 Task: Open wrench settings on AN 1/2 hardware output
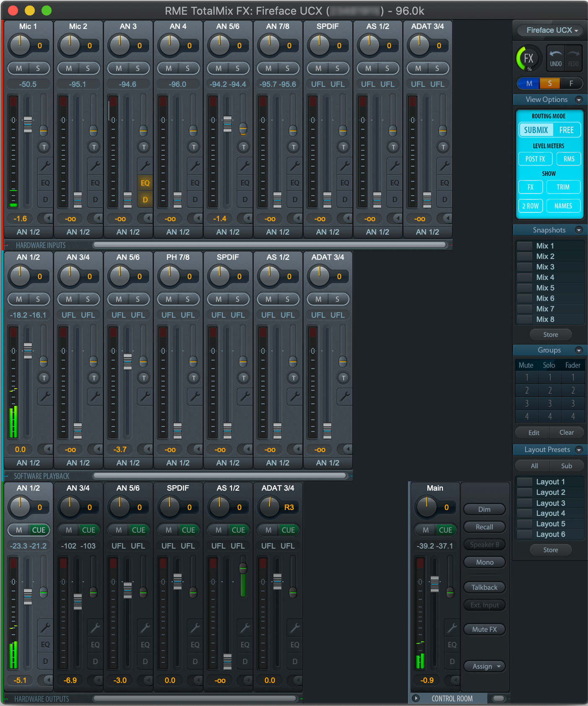click(x=45, y=627)
